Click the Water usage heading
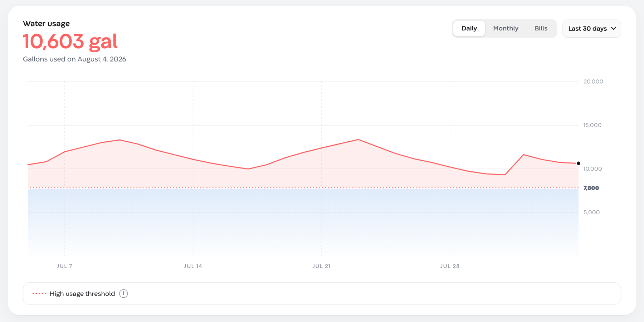Screen dimensions: 644x322 [46, 24]
